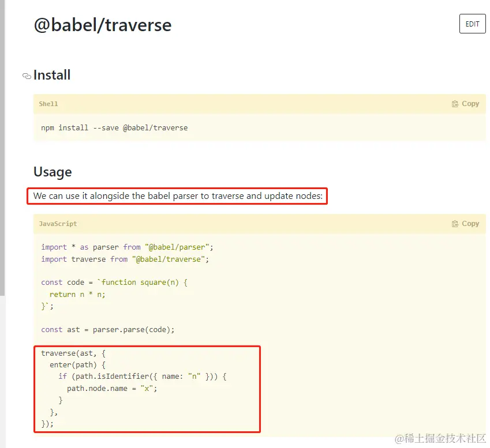This screenshot has width=490, height=448.
Task: Click the return n * n line
Action: 77,295
